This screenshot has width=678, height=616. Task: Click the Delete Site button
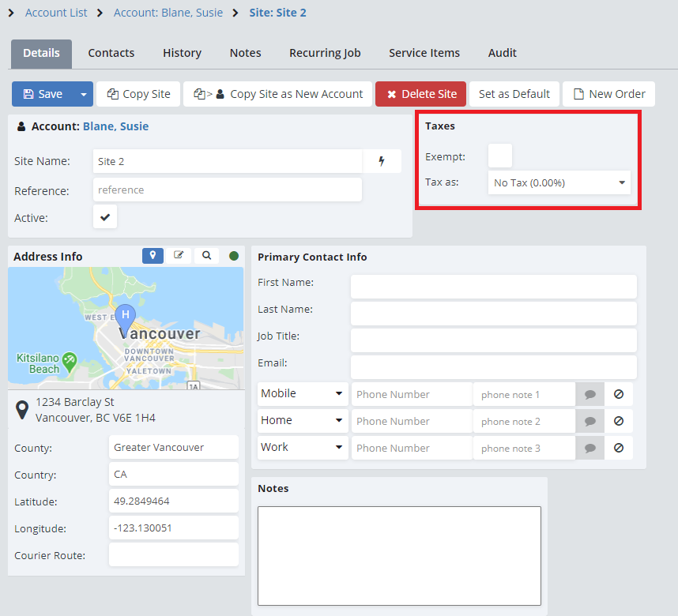pyautogui.click(x=420, y=94)
